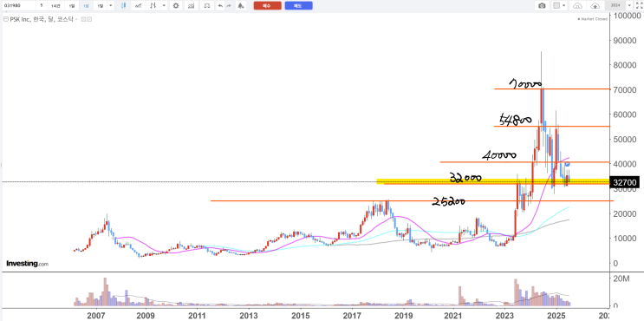Screen dimensions: 644x321
Task: Click the 10000 price axis label
Action: [x=625, y=239]
